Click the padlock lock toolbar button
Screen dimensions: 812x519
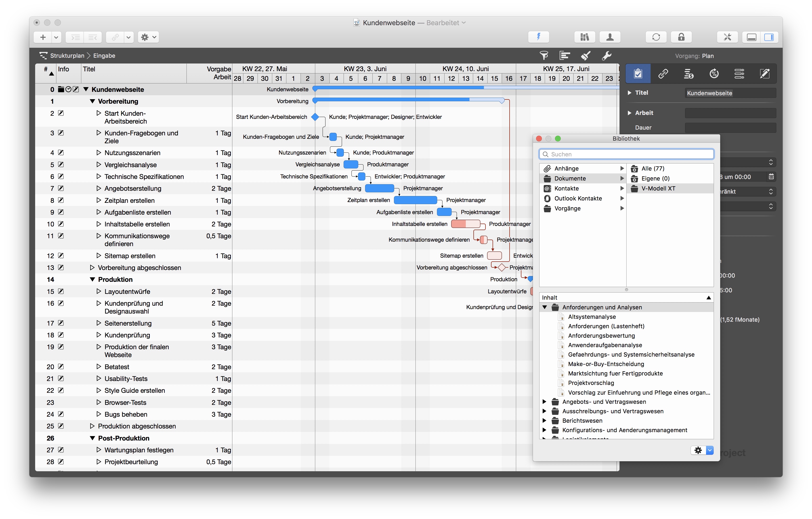point(681,37)
